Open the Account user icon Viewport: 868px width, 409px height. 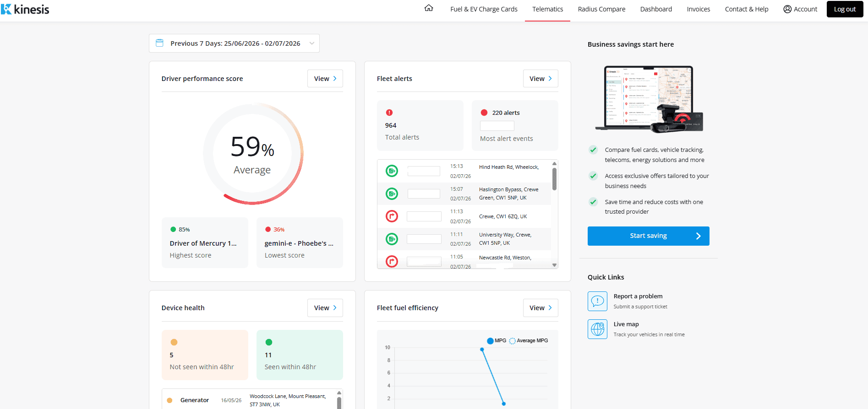click(787, 9)
